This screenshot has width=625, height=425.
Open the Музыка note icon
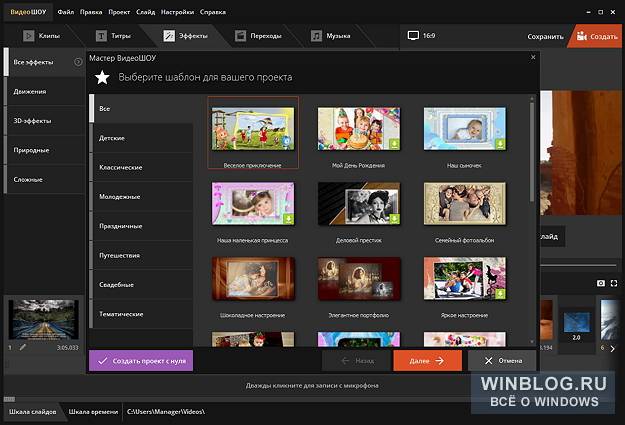(316, 36)
